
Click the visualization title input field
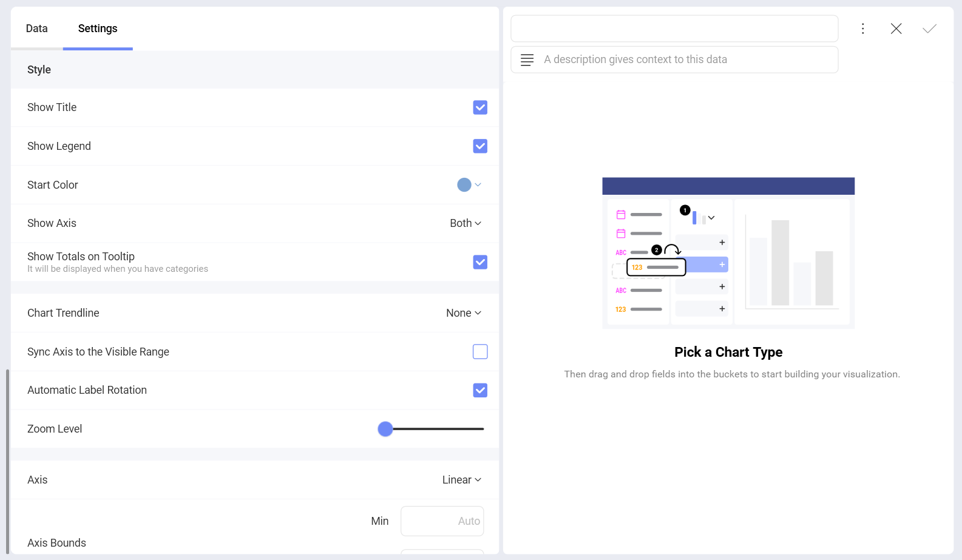coord(674,29)
